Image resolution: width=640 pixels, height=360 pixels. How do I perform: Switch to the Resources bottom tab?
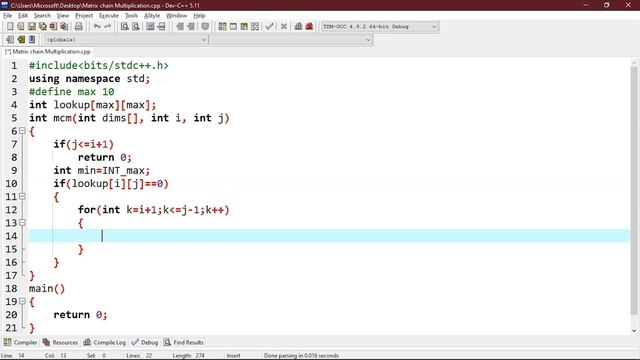click(x=60, y=342)
